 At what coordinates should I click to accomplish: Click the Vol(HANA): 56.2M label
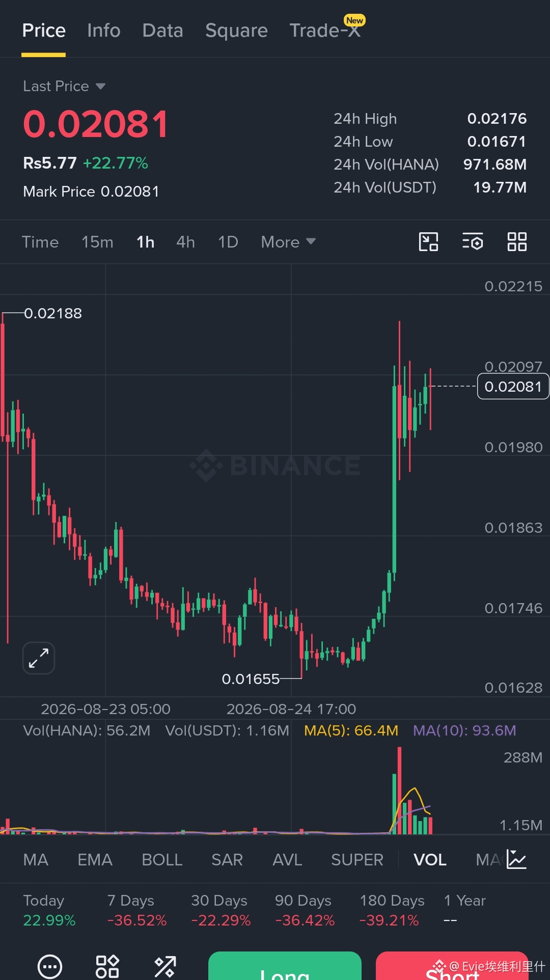coord(87,730)
